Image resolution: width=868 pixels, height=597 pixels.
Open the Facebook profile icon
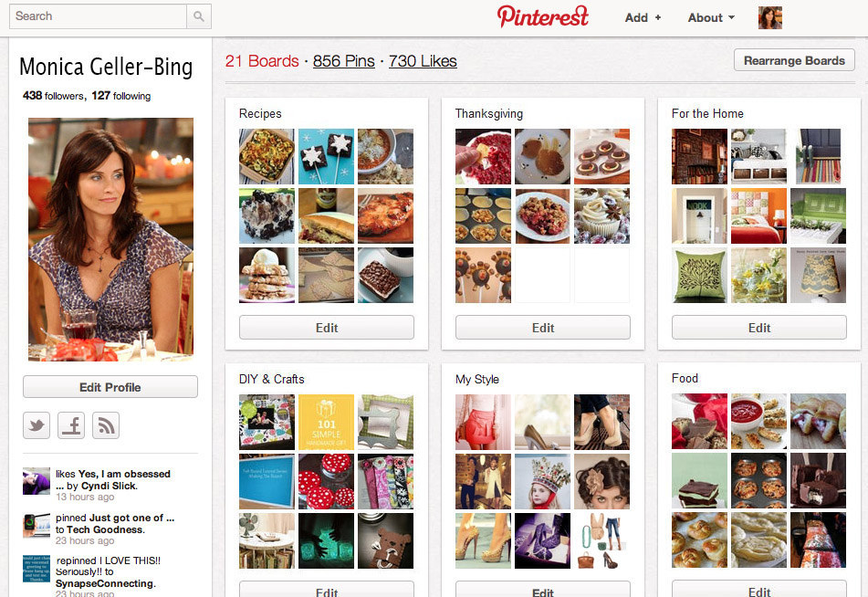click(x=71, y=425)
